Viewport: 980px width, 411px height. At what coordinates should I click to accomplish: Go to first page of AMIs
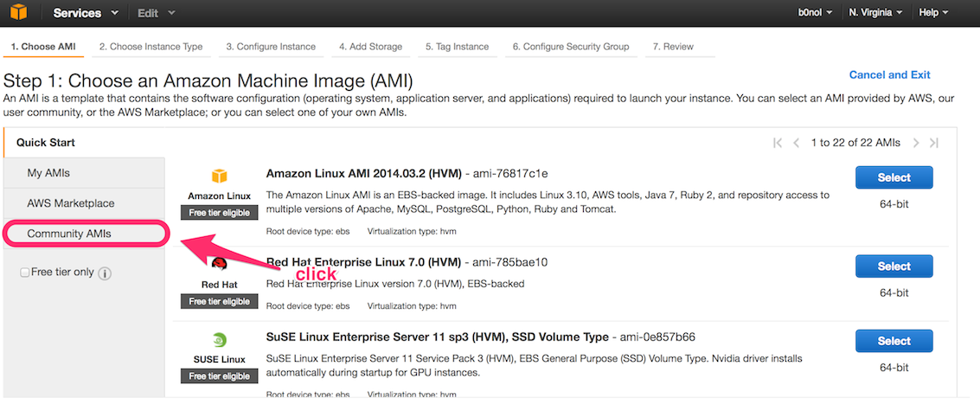(778, 143)
